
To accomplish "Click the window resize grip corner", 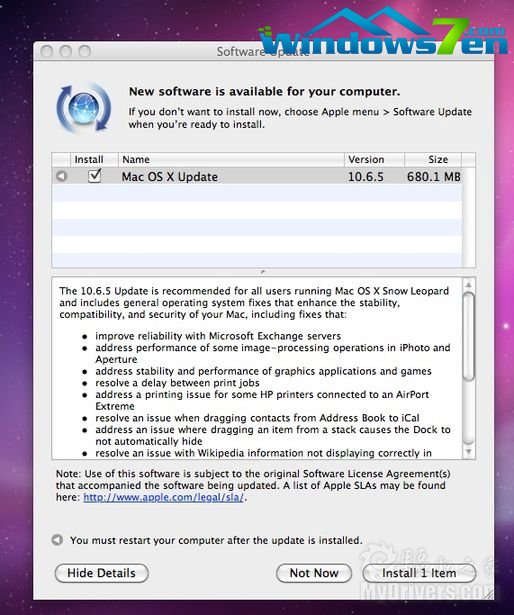I will (x=488, y=594).
